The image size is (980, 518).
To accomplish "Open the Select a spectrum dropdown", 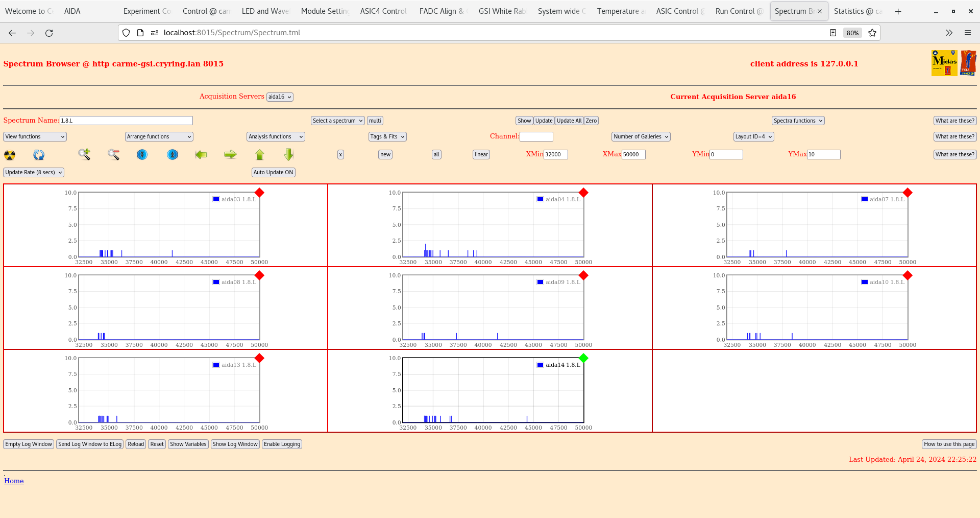I will [x=337, y=121].
